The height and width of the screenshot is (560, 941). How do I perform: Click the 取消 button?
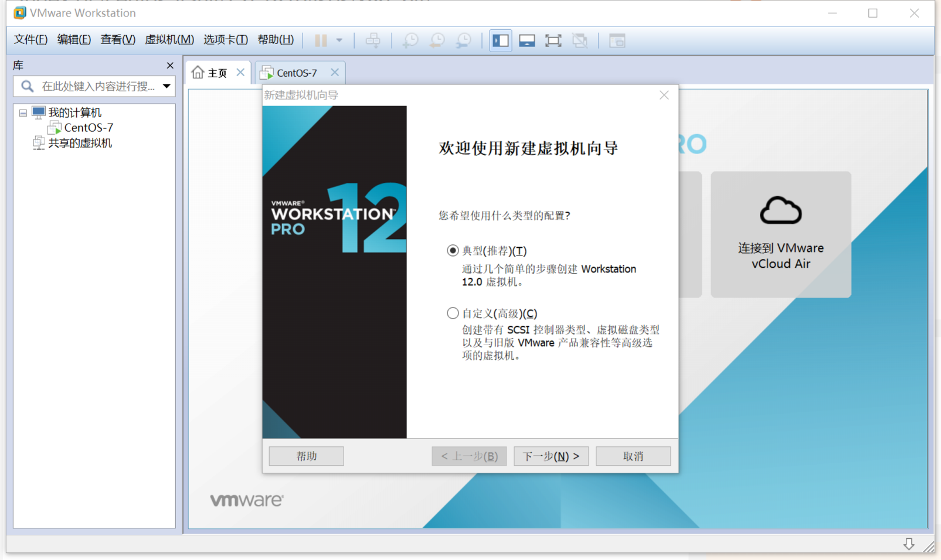pyautogui.click(x=633, y=456)
